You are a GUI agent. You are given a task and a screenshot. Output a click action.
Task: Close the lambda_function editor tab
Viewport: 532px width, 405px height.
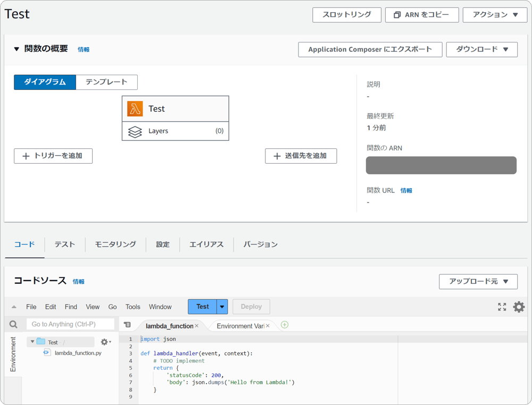pos(196,326)
